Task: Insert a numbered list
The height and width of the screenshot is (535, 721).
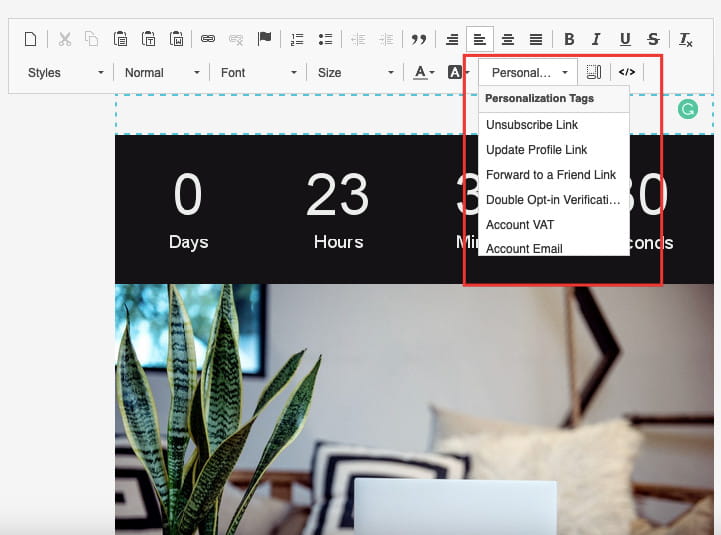Action: 297,39
